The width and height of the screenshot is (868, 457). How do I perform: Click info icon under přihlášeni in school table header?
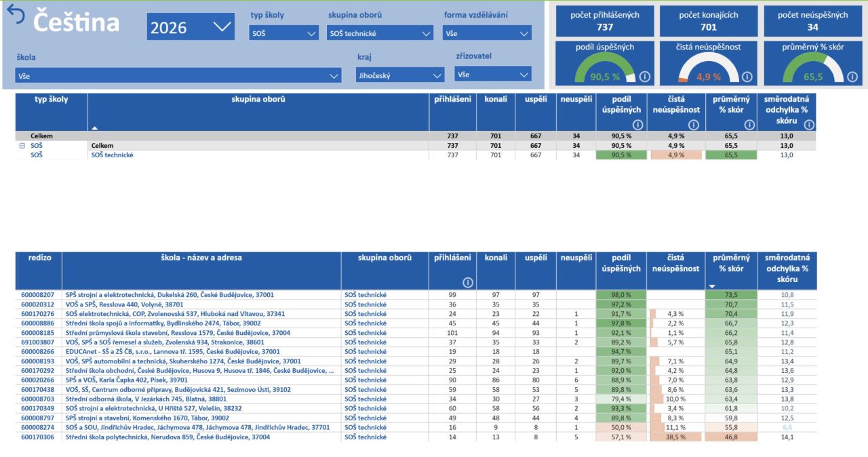(468, 283)
